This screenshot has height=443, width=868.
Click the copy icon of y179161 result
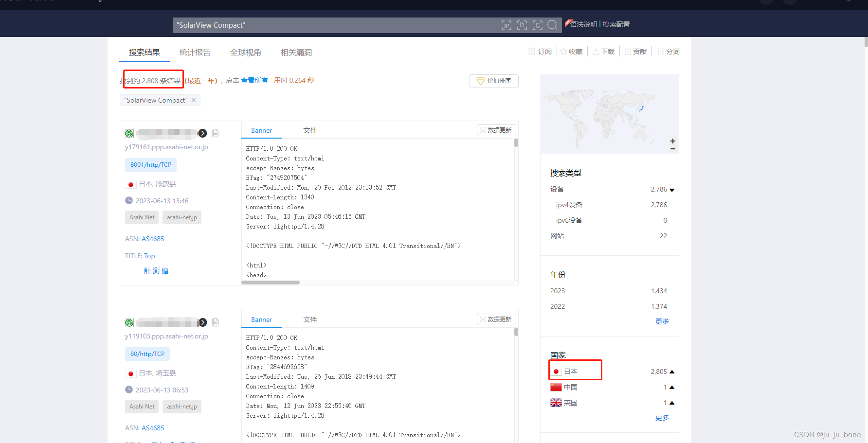(215, 133)
